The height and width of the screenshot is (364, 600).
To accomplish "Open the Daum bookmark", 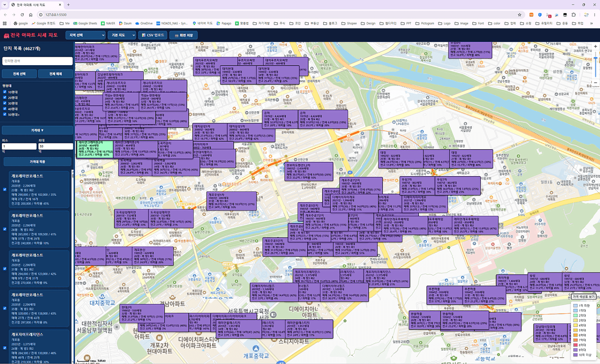I will 125,23.
